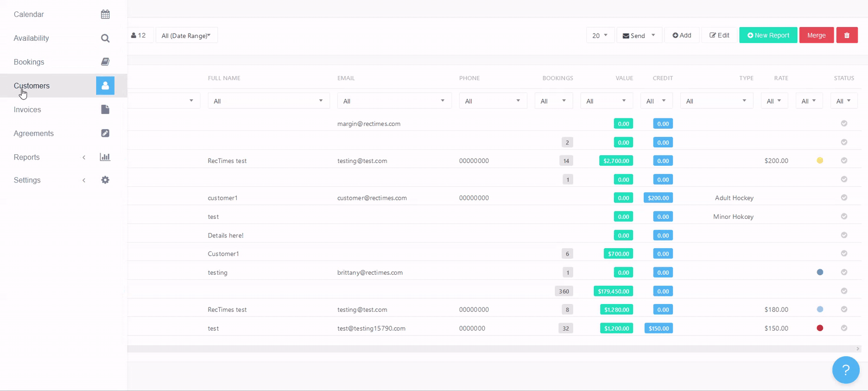The height and width of the screenshot is (391, 868).
Task: Toggle status check for margin@rectimes.com row
Action: 844,124
